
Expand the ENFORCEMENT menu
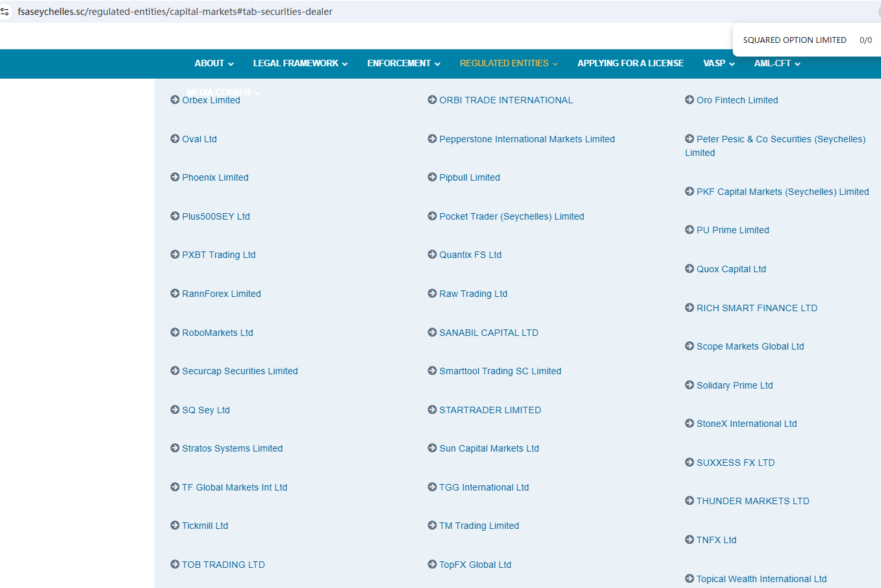coord(403,64)
